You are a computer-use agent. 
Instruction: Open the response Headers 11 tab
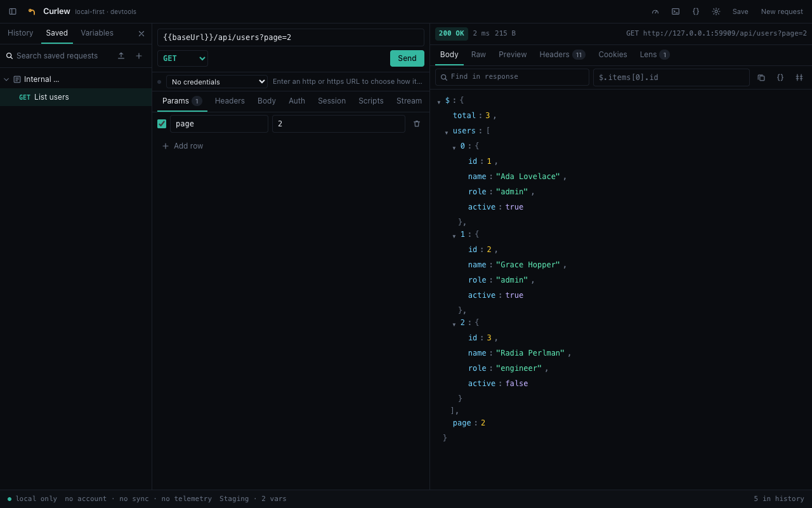[563, 55]
